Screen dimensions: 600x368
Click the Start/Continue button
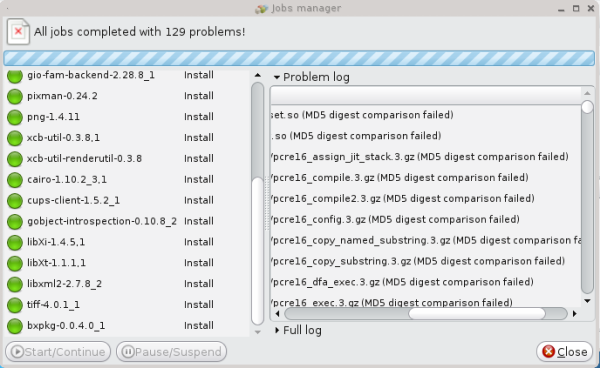tap(58, 352)
